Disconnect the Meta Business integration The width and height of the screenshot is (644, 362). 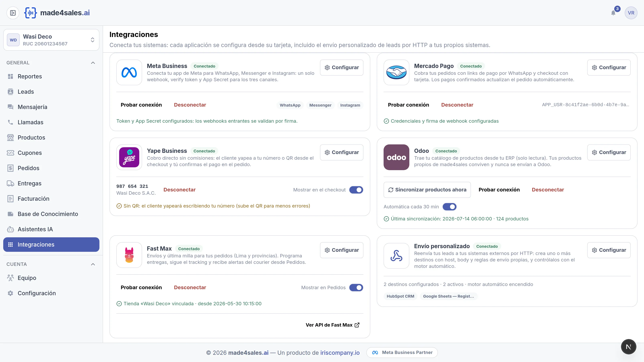(x=190, y=105)
